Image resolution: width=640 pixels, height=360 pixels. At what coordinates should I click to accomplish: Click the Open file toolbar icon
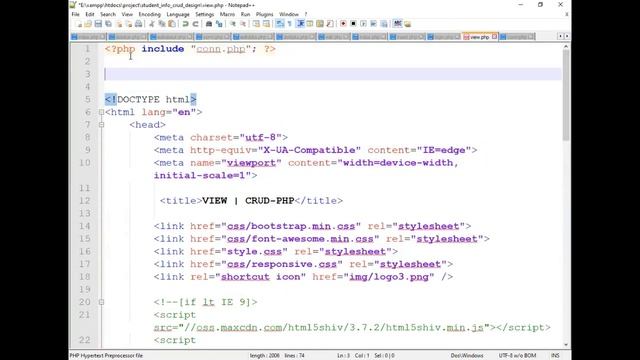point(88,24)
